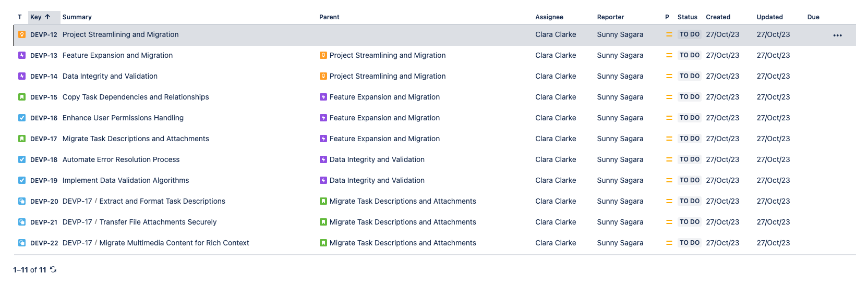Open the parent link 'Data Integrity and Validation' for DEVP-18
Screen dimensions: 868x286
[377, 159]
